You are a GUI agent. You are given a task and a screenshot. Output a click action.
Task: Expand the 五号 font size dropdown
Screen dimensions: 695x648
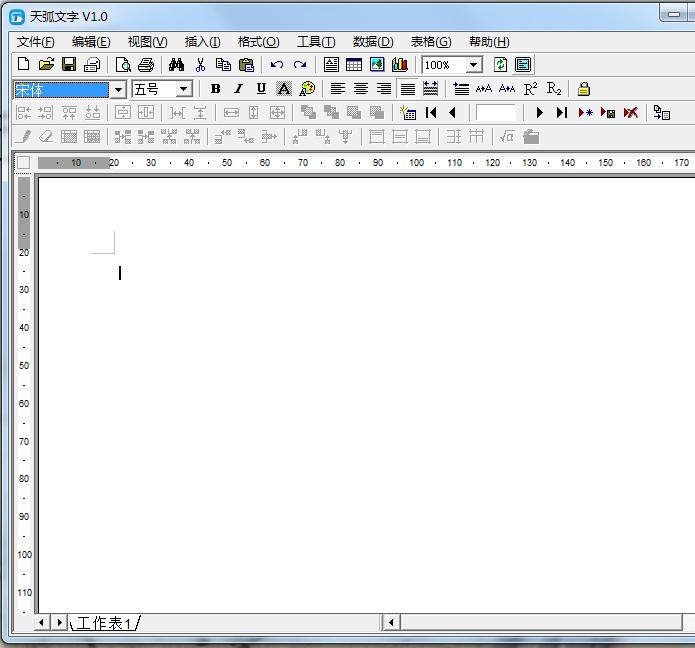[x=184, y=90]
